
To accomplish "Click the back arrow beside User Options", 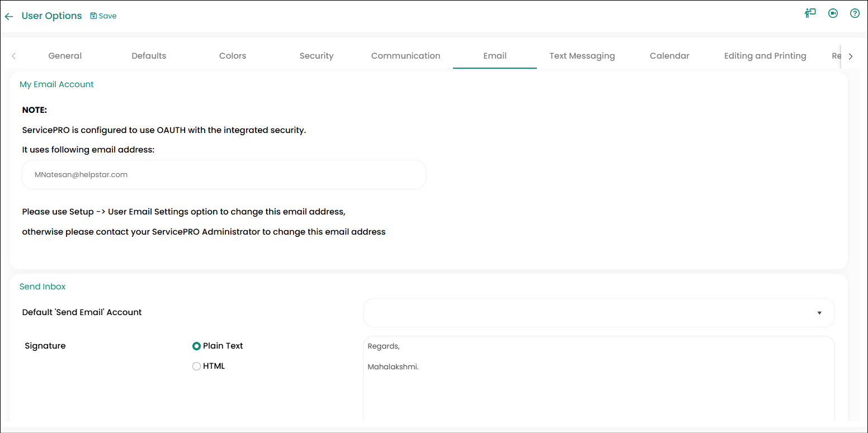I will 9,16.
